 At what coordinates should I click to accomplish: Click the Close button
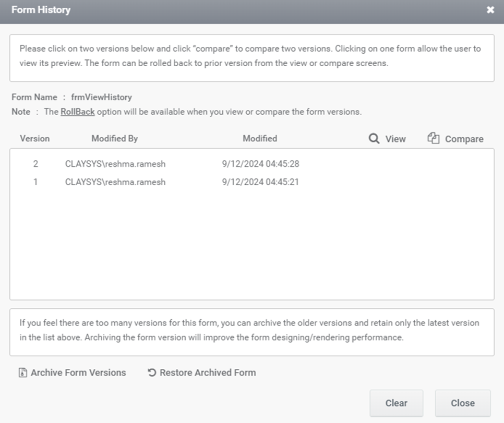tap(463, 403)
